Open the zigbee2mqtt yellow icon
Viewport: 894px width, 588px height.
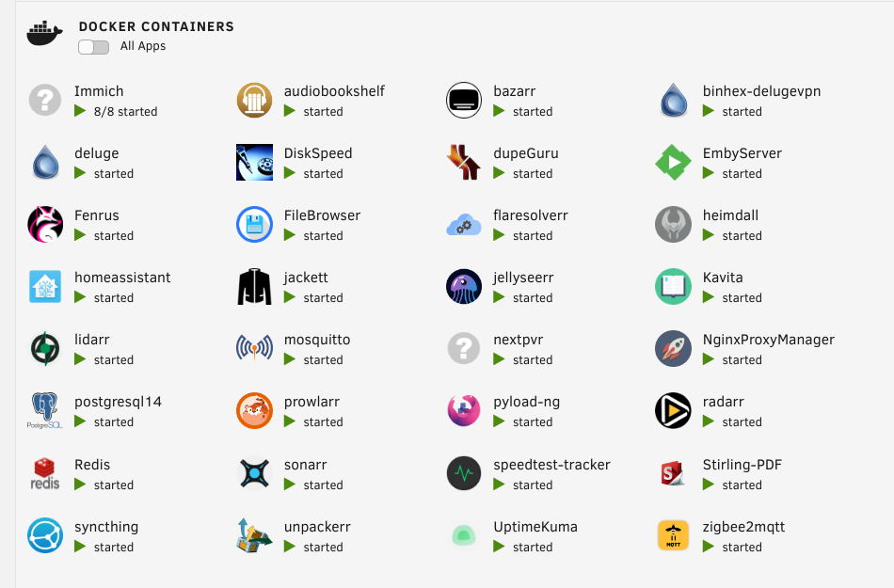click(674, 535)
